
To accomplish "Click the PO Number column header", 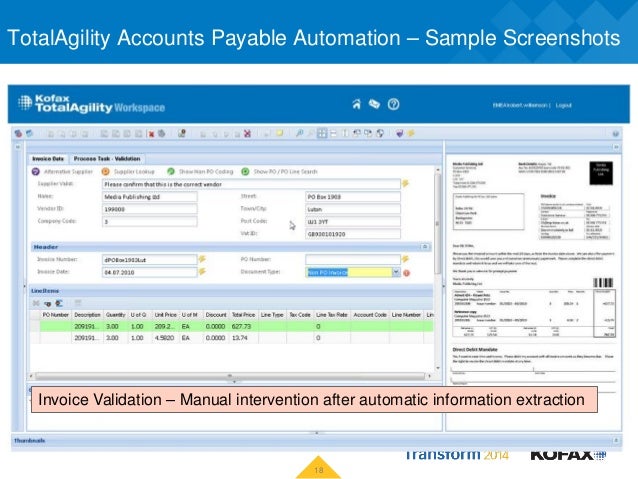I will click(x=56, y=315).
